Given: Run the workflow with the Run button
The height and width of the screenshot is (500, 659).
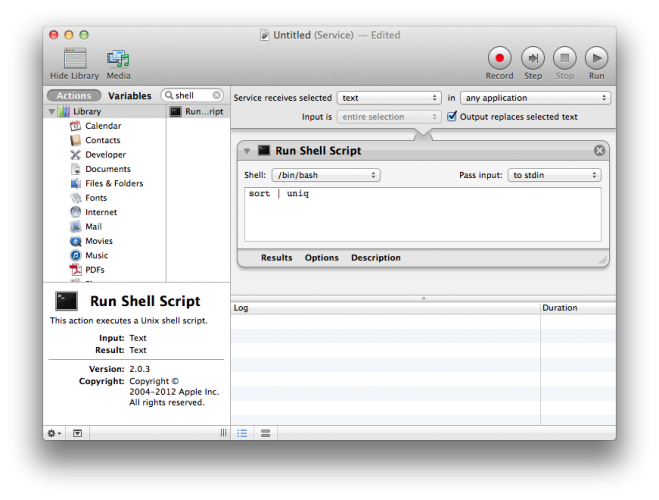Looking at the screenshot, I should pos(596,58).
